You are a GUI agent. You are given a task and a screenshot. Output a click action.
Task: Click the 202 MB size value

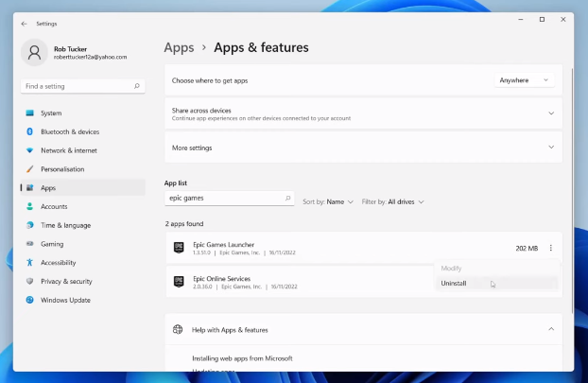pyautogui.click(x=527, y=249)
